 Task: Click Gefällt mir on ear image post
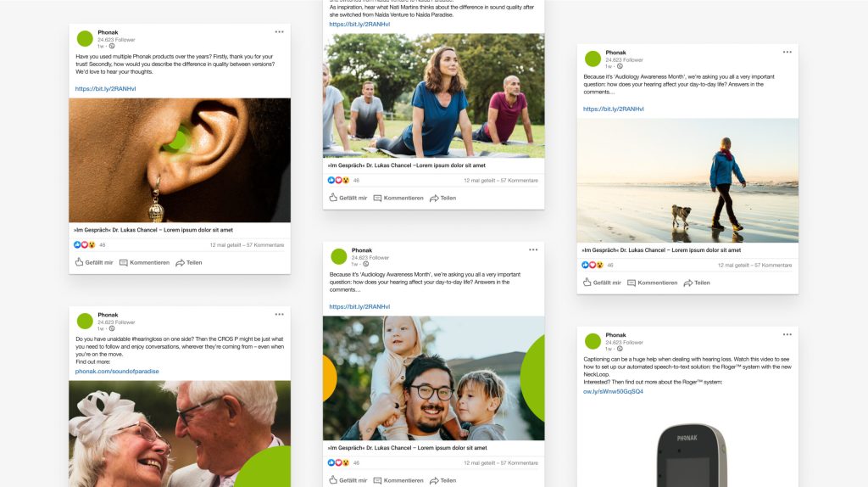coord(93,263)
